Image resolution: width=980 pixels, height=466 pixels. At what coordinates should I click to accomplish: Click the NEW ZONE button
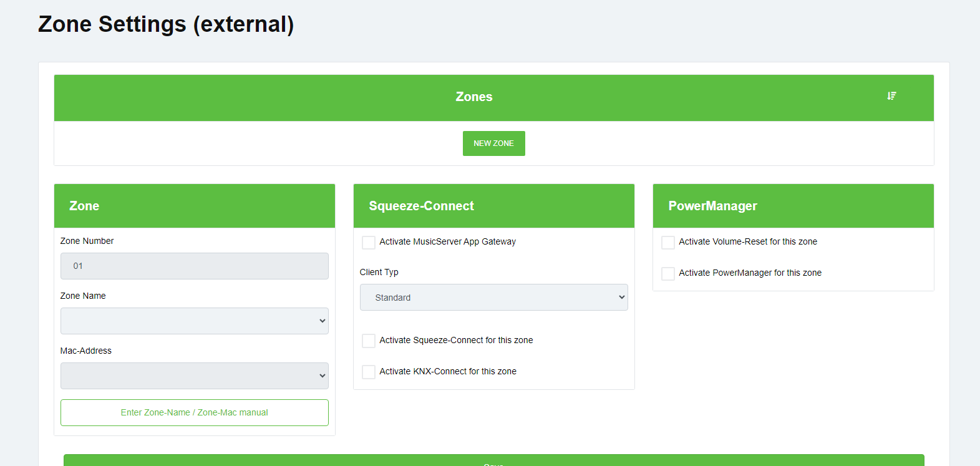493,143
